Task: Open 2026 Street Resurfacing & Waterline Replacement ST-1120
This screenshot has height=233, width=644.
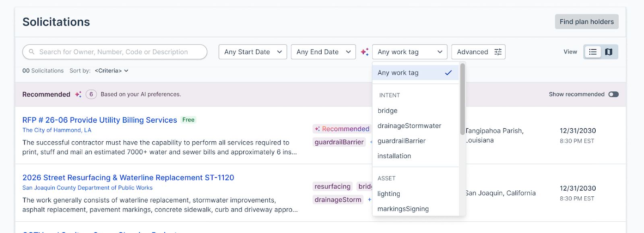Action: coord(128,177)
